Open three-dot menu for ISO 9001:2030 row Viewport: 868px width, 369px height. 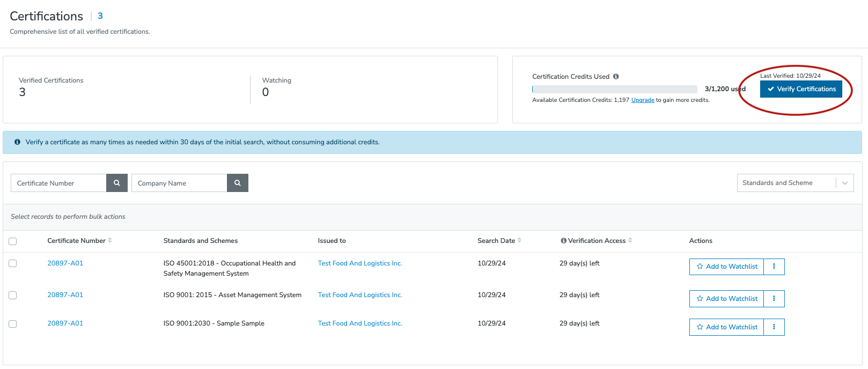click(x=774, y=327)
